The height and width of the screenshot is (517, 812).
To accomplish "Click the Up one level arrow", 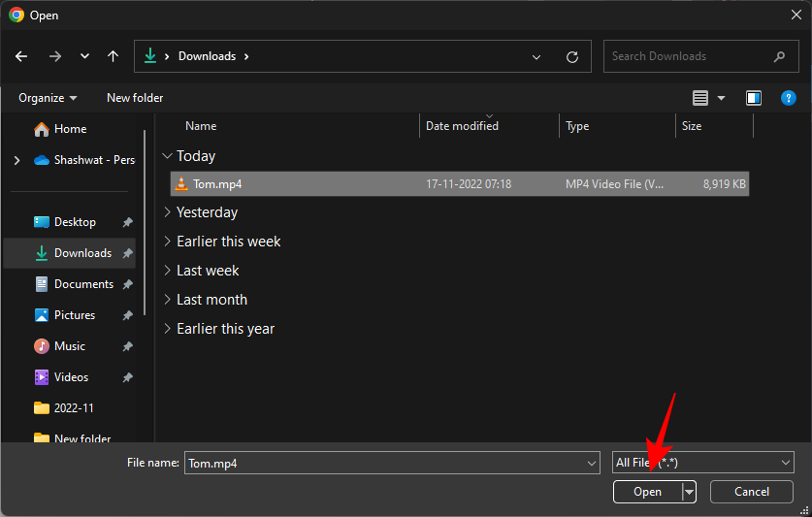I will [x=113, y=56].
